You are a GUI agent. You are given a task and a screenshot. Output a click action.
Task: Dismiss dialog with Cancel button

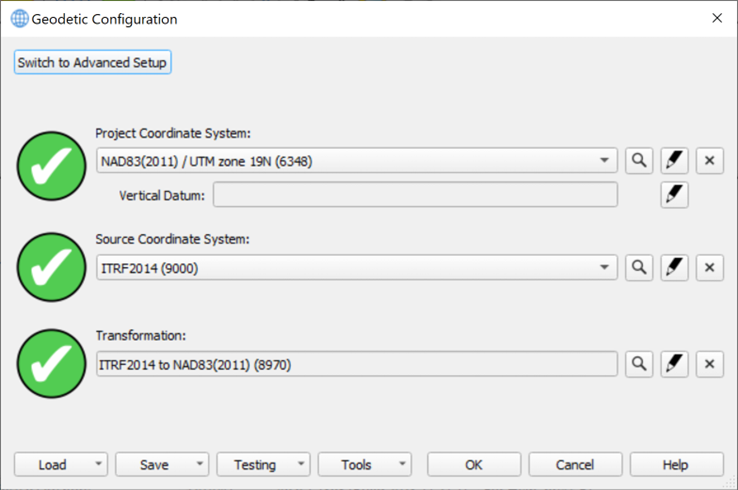575,465
